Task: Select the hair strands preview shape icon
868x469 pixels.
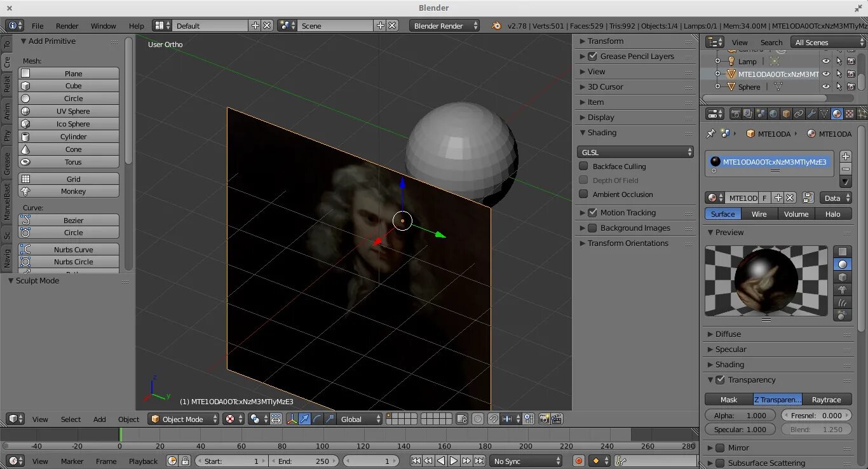Action: [x=843, y=302]
